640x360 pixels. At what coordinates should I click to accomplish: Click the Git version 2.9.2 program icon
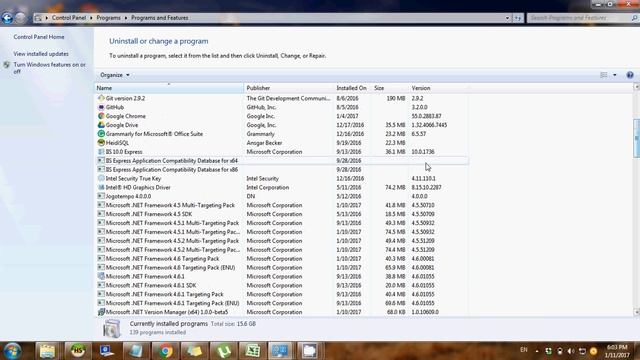[101, 98]
